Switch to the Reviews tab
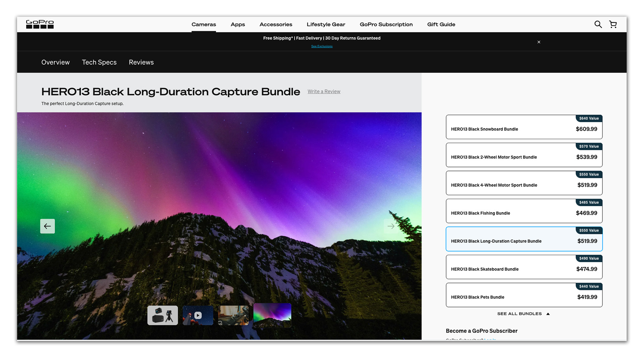Image resolution: width=644 pixels, height=358 pixels. [x=141, y=62]
